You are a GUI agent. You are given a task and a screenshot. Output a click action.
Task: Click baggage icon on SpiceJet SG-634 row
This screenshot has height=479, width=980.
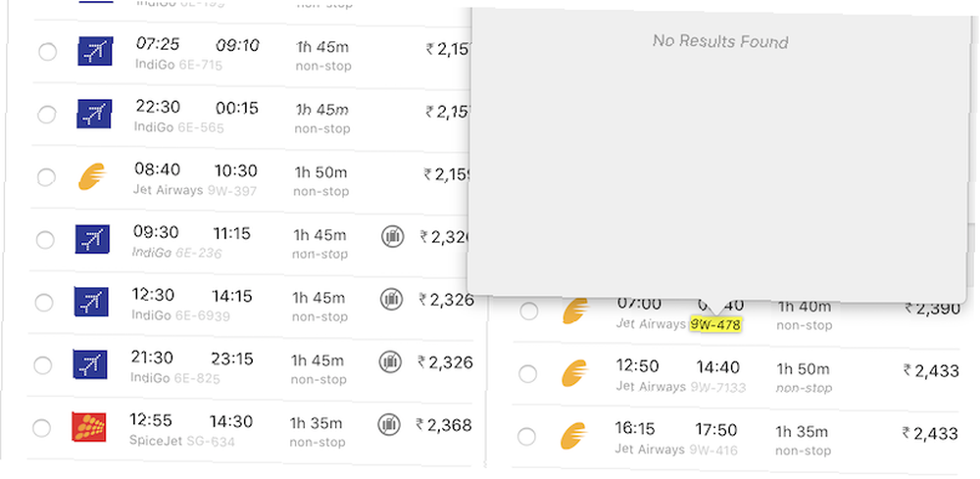pos(389,424)
